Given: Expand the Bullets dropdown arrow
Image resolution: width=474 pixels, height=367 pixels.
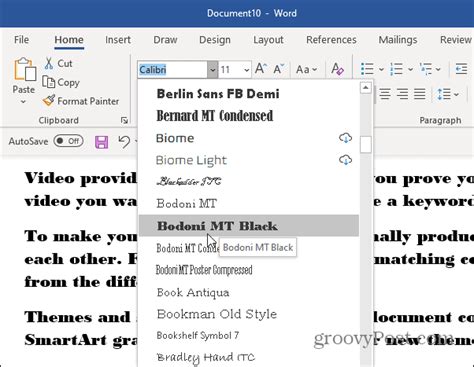Looking at the screenshot, I should (x=381, y=69).
